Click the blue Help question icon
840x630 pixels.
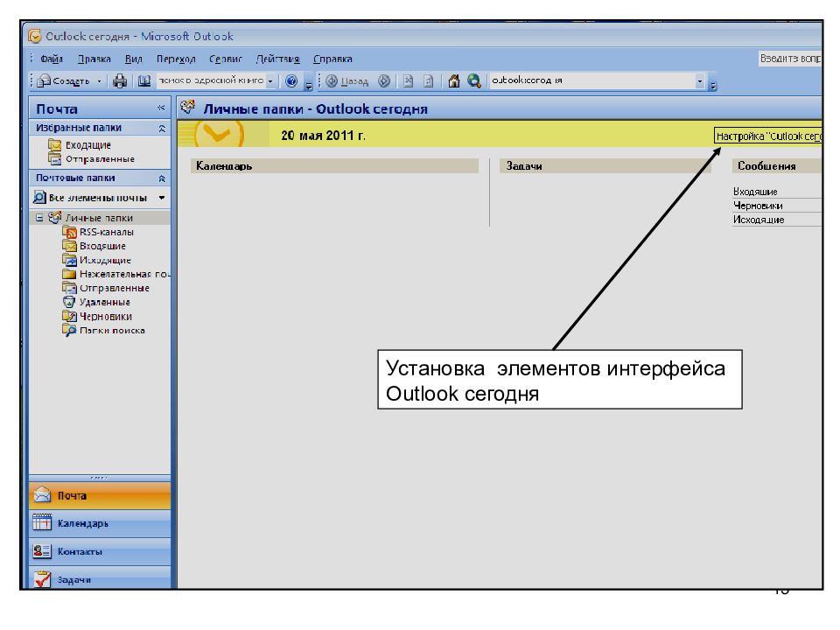tap(291, 80)
